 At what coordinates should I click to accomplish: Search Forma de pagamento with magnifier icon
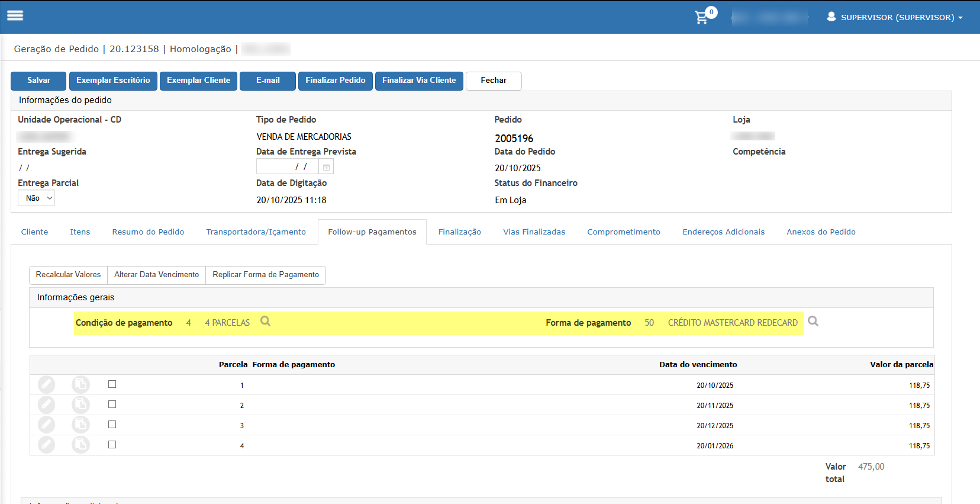point(813,322)
